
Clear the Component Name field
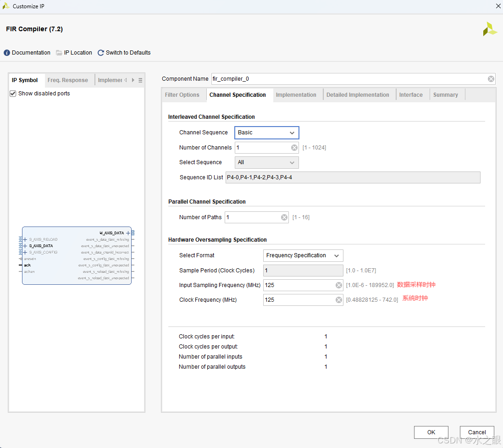pyautogui.click(x=491, y=79)
